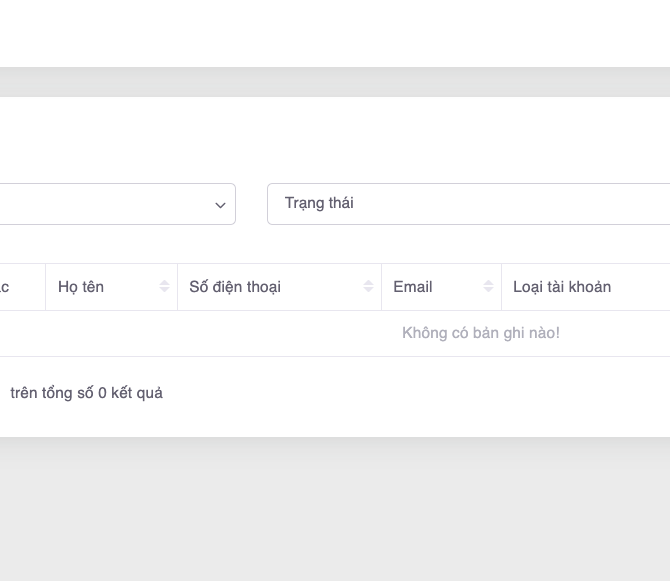Screen dimensions: 670x581
Task: Click the empty table row under Họ tên
Action: click(110, 333)
